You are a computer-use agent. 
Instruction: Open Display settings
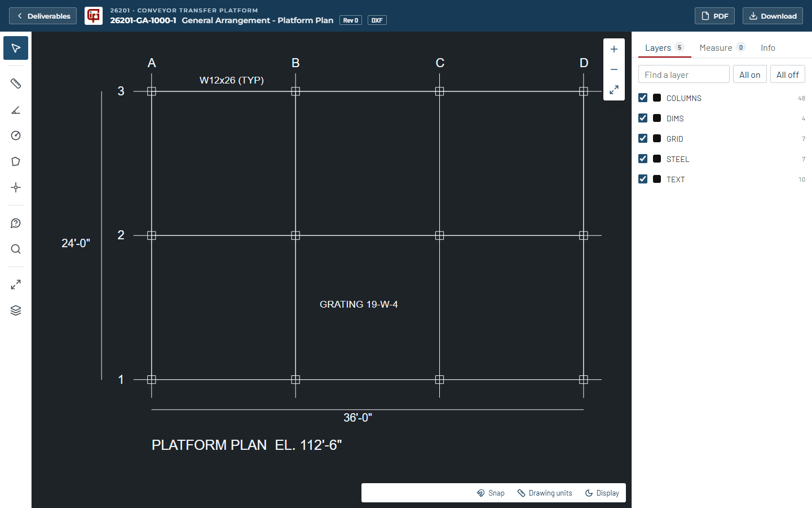[602, 493]
